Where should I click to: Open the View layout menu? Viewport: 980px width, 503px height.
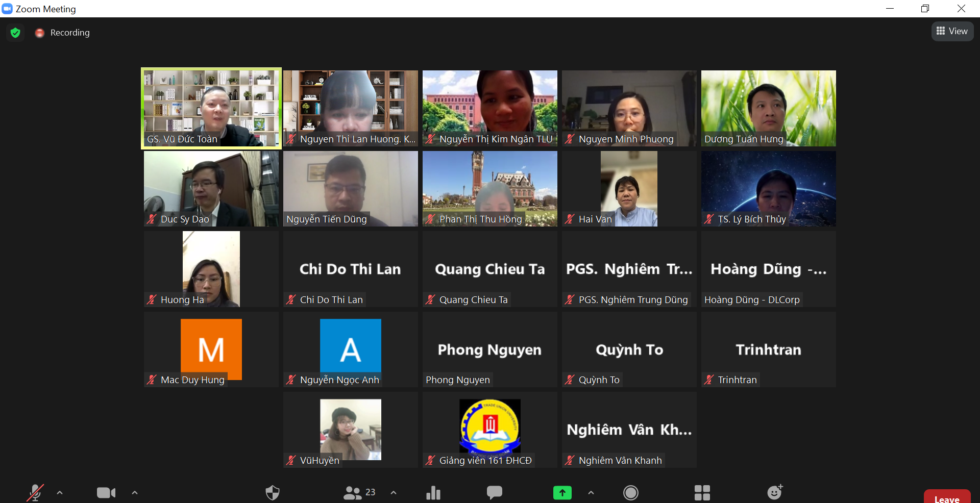click(x=952, y=31)
